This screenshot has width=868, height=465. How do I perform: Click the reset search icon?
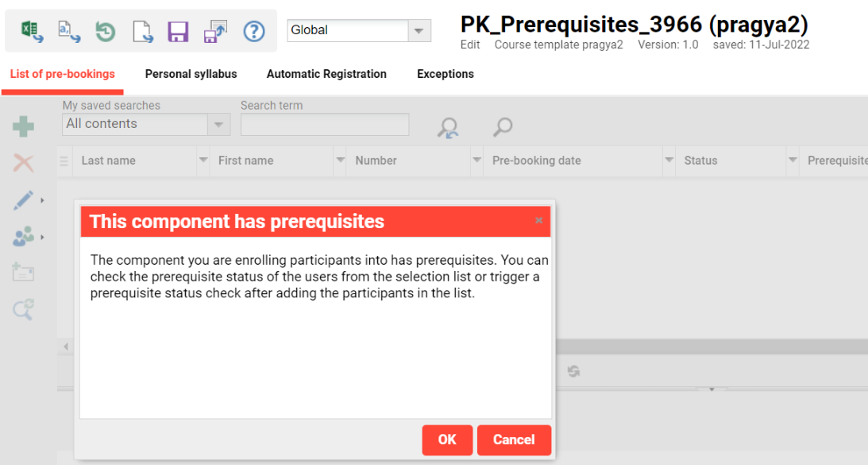pos(449,128)
